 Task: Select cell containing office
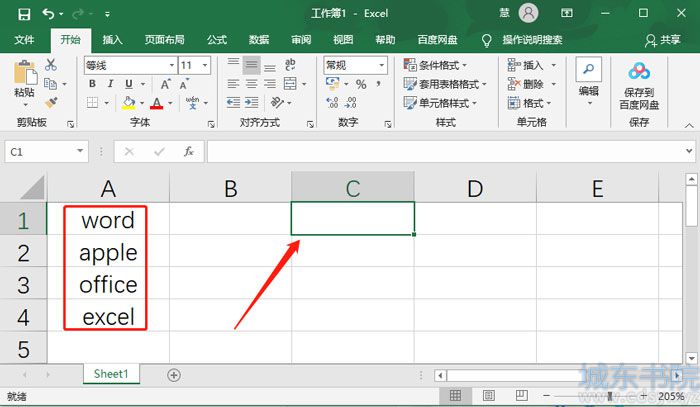click(108, 284)
